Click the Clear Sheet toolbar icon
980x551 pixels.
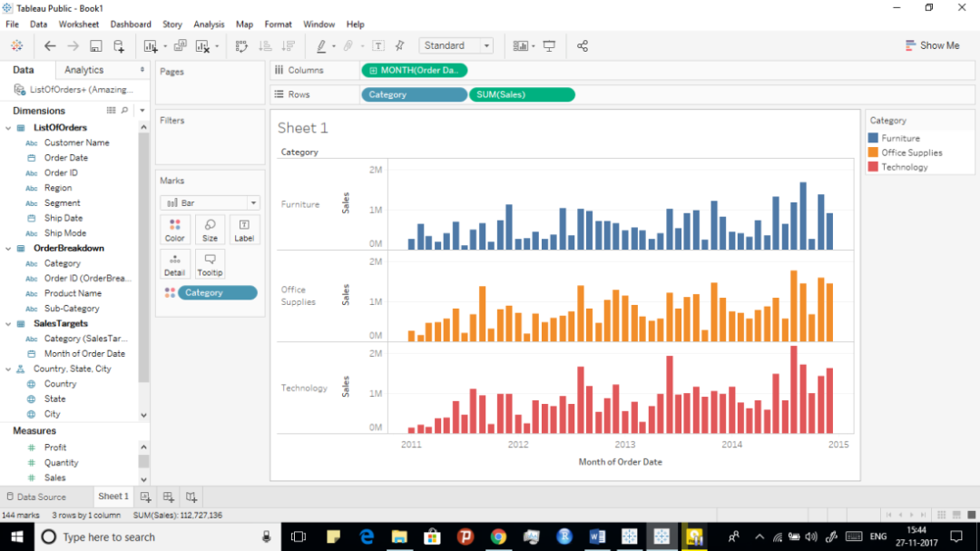[x=202, y=45]
